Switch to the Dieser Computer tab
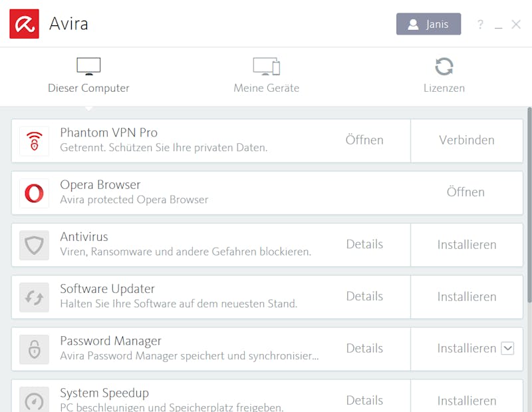This screenshot has width=532, height=412. point(88,75)
